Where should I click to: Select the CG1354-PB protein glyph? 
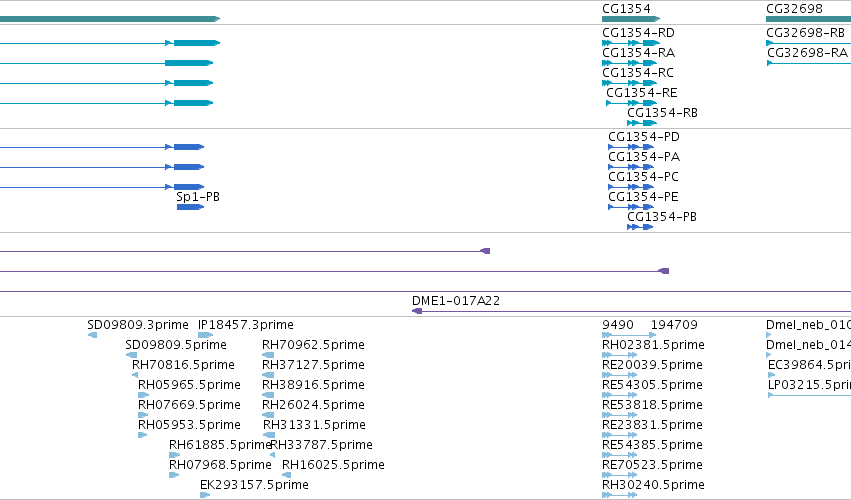pyautogui.click(x=640, y=227)
